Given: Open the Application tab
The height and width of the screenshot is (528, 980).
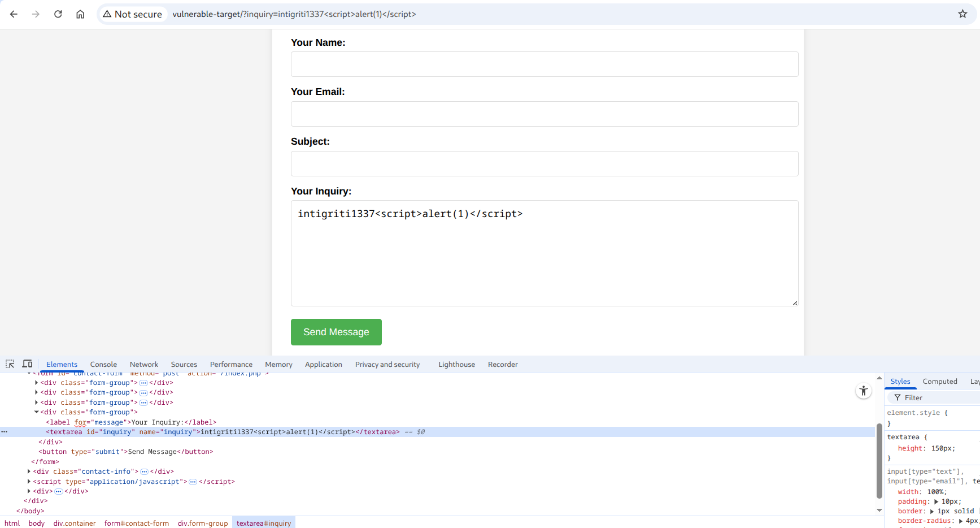Looking at the screenshot, I should pyautogui.click(x=324, y=365).
